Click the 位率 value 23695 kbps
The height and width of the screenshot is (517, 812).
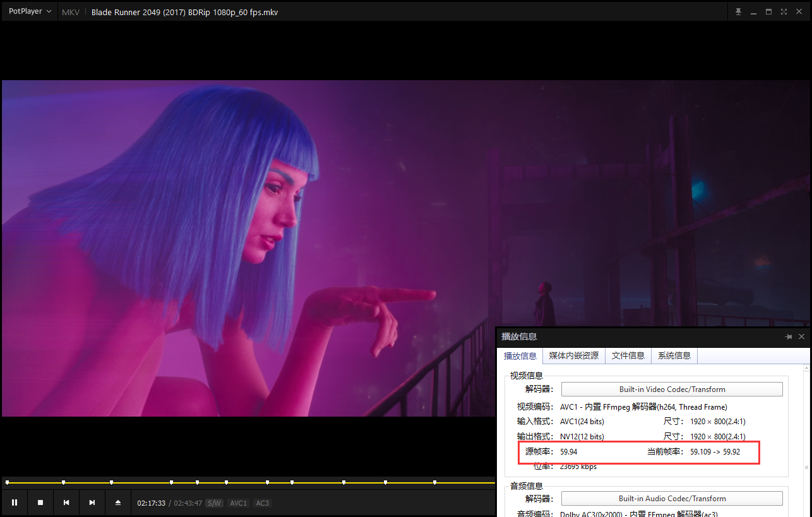tap(578, 467)
